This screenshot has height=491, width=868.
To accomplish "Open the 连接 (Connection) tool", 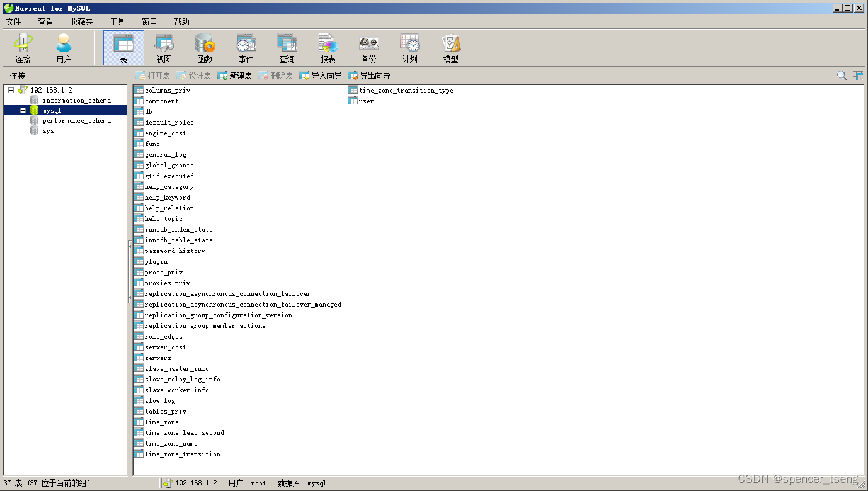I will [x=23, y=47].
